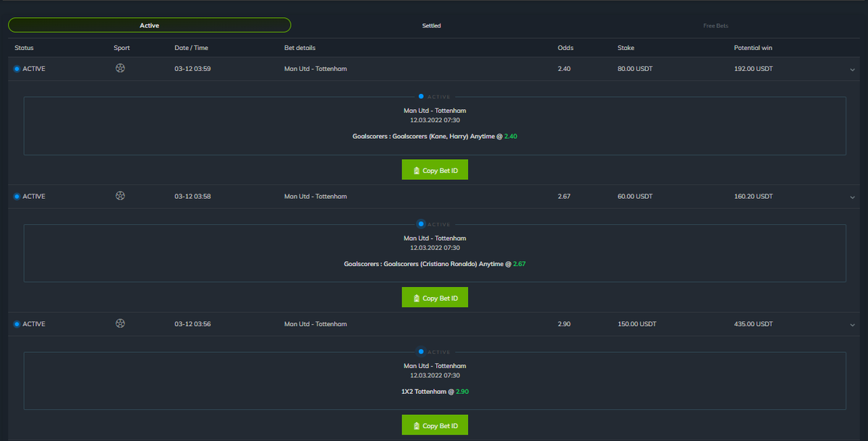The image size is (868, 441).
Task: Click the 150.00 USDT stake
Action: [637, 324]
